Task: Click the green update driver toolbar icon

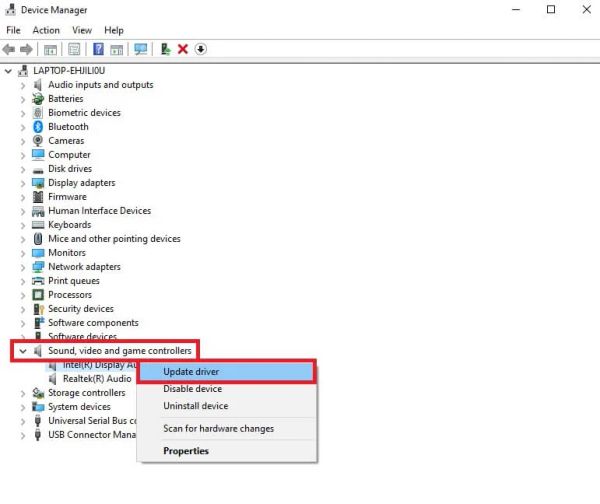Action: tap(165, 49)
